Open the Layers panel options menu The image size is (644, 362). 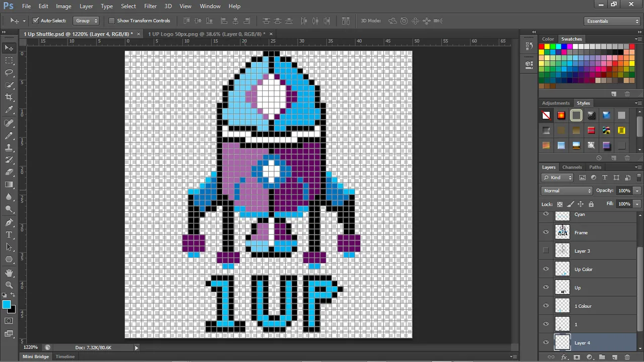(638, 167)
